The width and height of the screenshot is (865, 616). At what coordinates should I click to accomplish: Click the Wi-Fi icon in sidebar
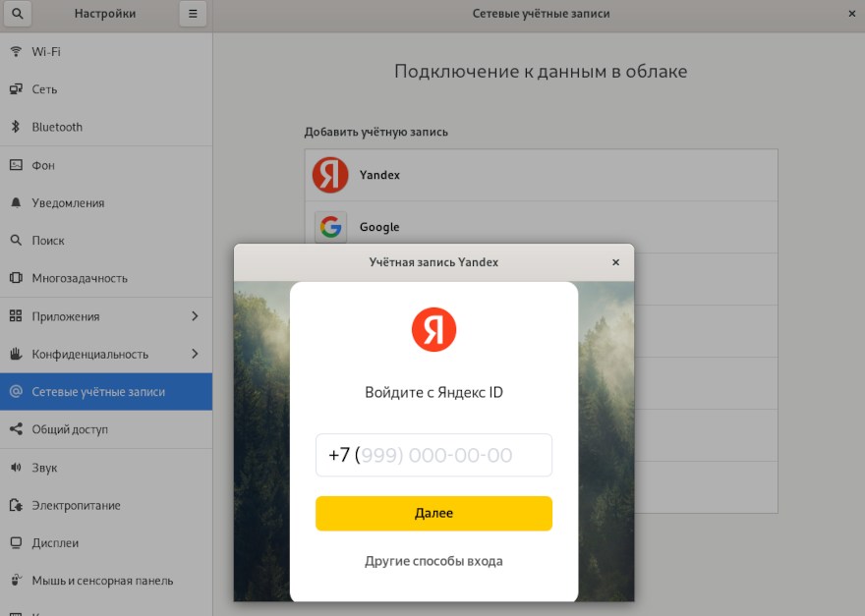[16, 51]
